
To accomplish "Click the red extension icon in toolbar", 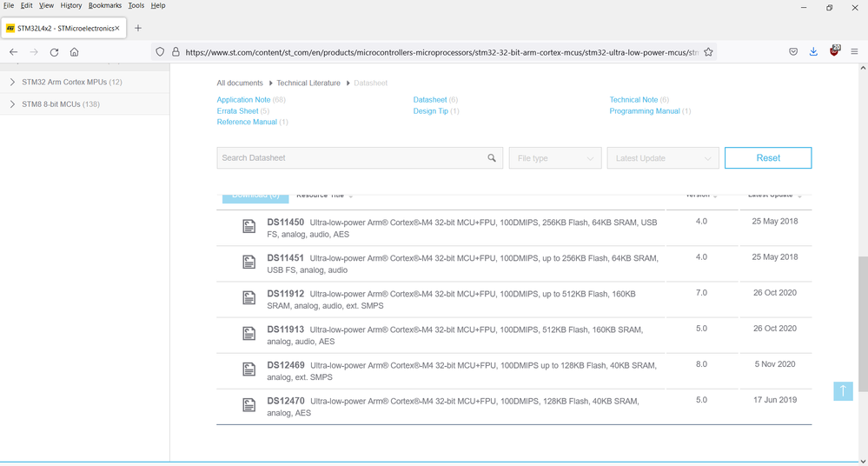I will click(834, 51).
